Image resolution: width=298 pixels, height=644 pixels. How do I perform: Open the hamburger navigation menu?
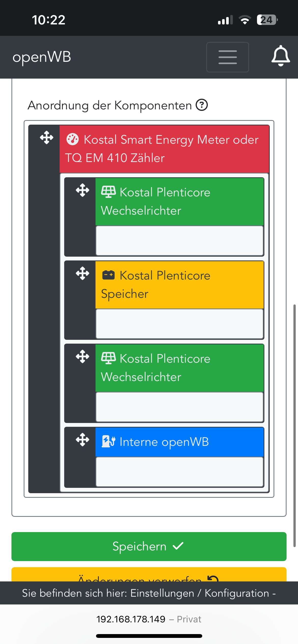pyautogui.click(x=227, y=57)
